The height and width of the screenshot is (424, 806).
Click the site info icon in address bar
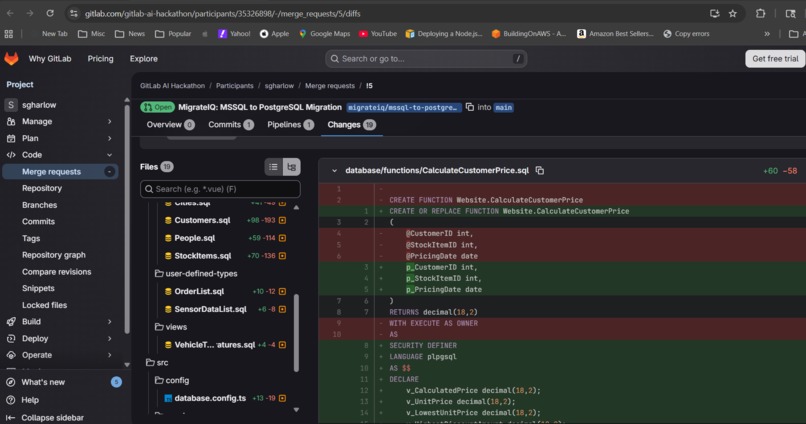tap(74, 13)
